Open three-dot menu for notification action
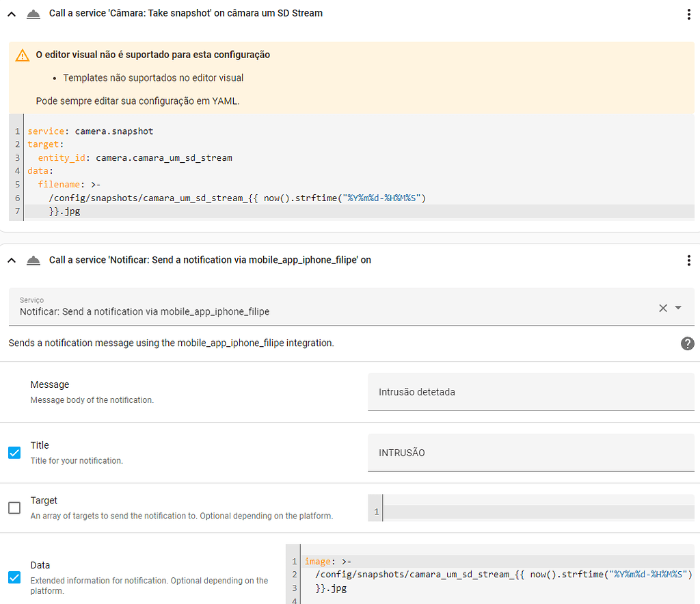This screenshot has height=604, width=700. (688, 261)
